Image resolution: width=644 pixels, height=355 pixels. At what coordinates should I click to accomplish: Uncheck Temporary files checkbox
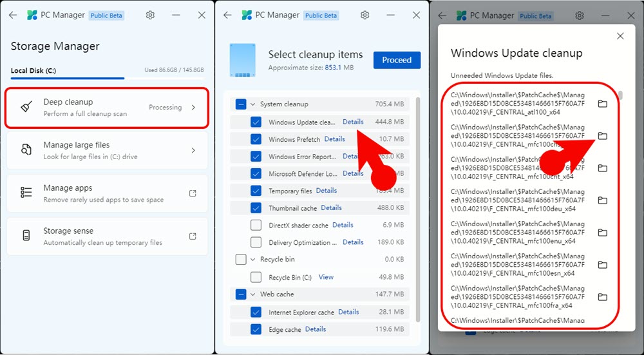[256, 191]
